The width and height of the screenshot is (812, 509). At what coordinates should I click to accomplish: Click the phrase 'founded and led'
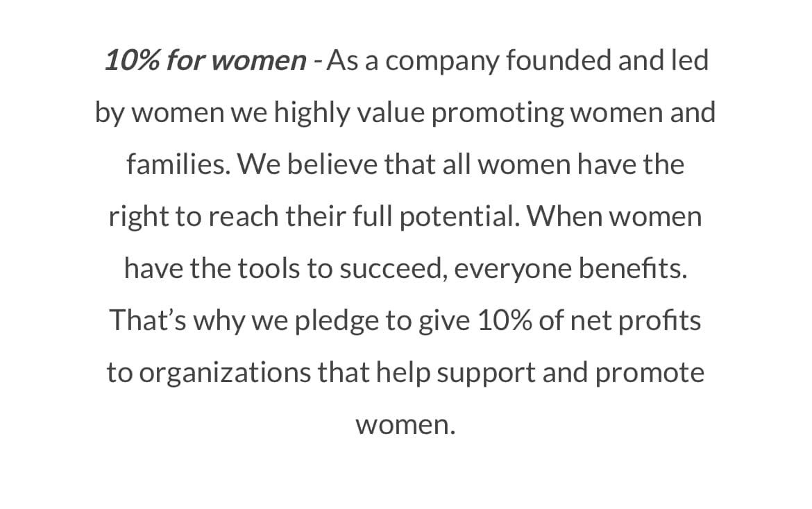607,60
